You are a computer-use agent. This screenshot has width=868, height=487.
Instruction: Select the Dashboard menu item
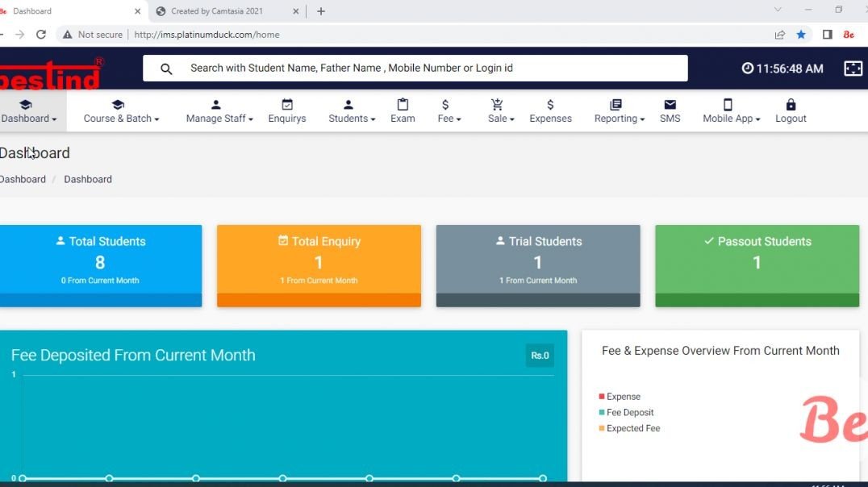tap(27, 113)
